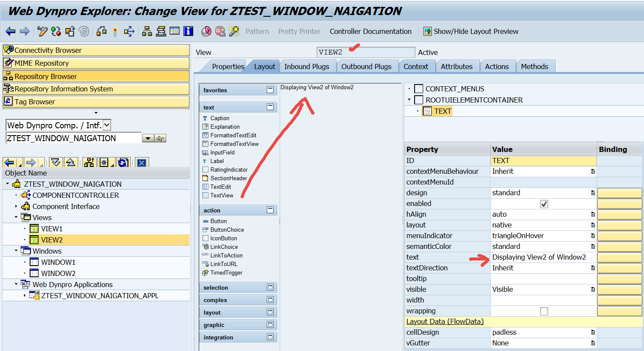Open the Web Dynpro Comp. / Intf. dropdown
644x351 pixels.
(x=107, y=125)
